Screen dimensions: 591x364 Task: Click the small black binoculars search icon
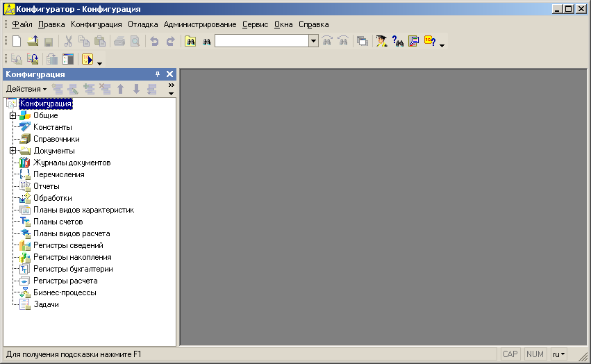pos(206,42)
